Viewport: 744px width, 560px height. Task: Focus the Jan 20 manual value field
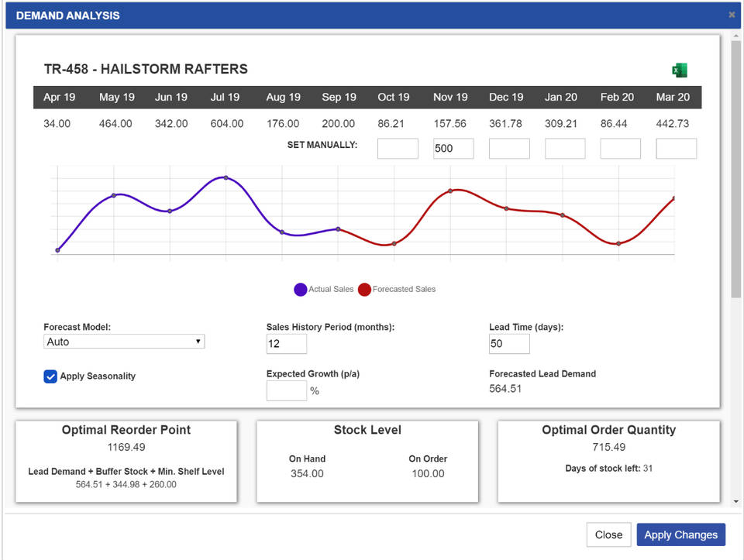(565, 149)
